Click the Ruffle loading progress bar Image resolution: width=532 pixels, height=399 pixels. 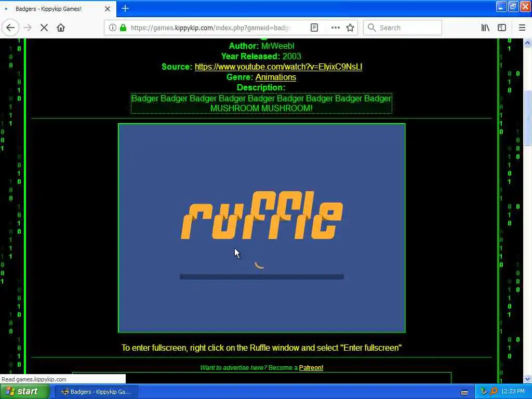(262, 277)
